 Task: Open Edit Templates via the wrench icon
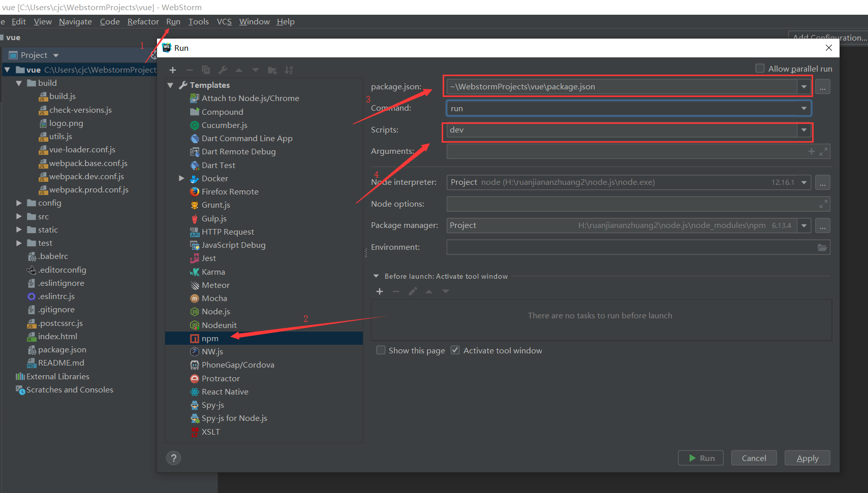pyautogui.click(x=222, y=70)
